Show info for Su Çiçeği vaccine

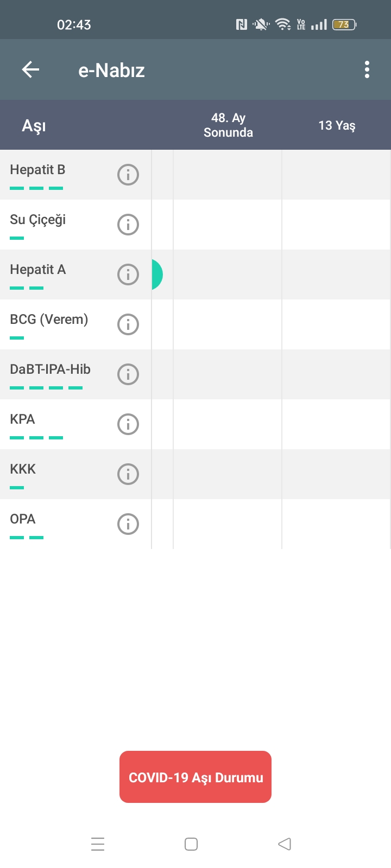pos(128,225)
